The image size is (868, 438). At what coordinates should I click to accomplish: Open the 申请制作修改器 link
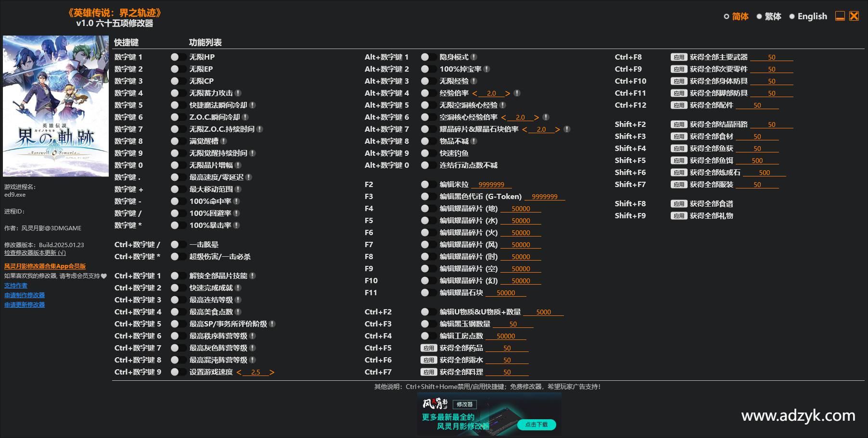[25, 295]
